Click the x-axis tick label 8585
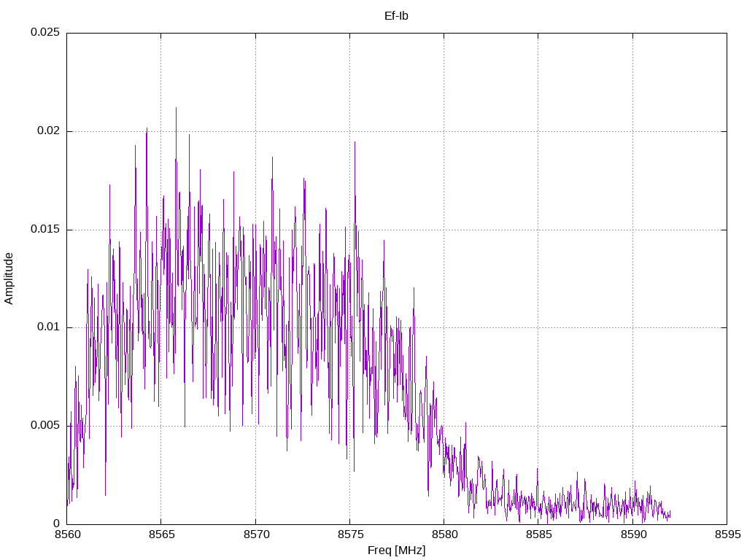 point(538,534)
